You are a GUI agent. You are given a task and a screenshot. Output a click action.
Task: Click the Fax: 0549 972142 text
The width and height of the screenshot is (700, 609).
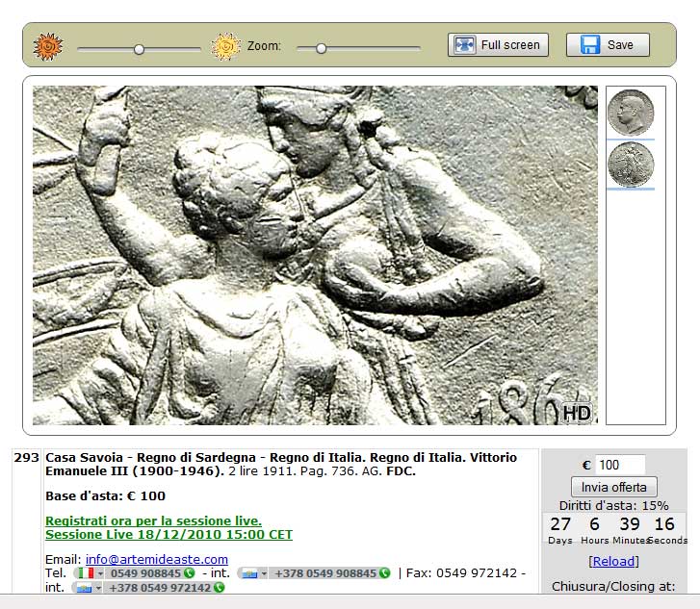(462, 573)
